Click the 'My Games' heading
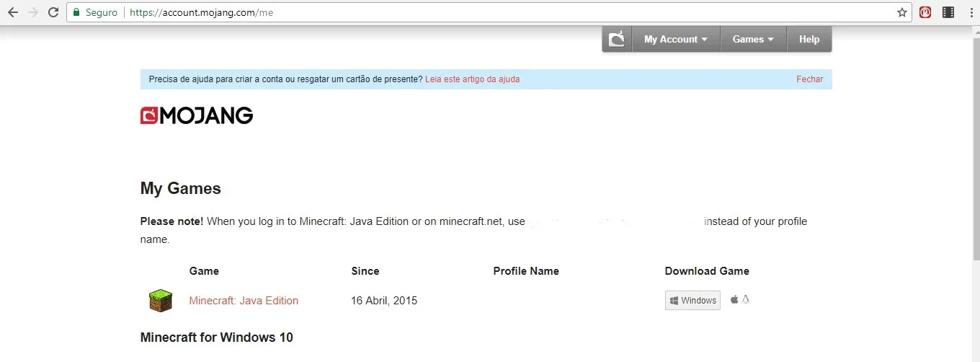This screenshot has width=980, height=362. (x=181, y=189)
